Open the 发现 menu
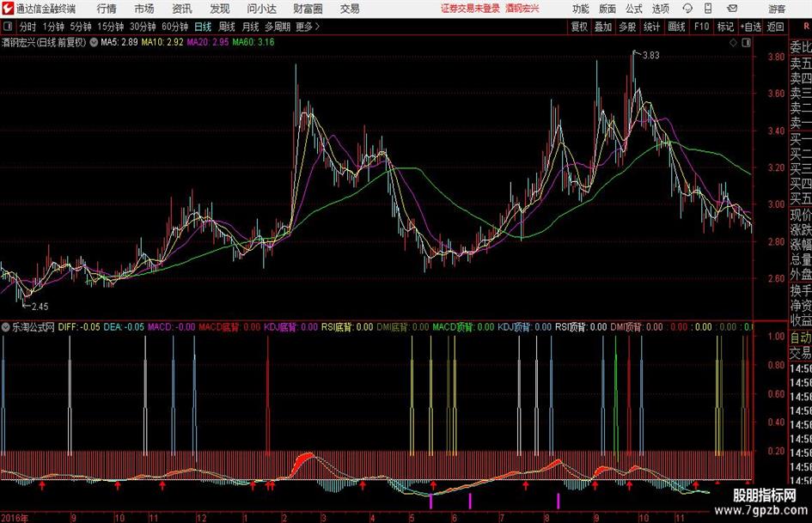Viewport: 812px width, 523px height. [220, 9]
